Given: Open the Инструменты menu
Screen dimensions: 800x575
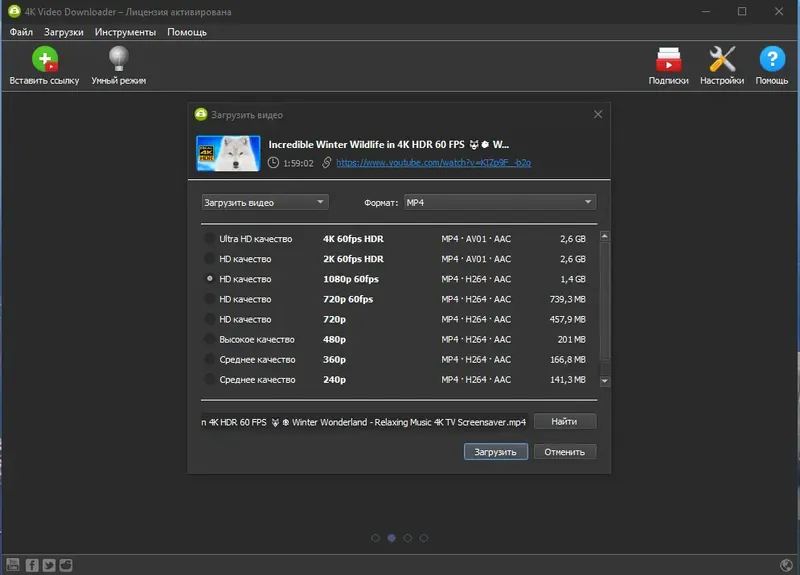Looking at the screenshot, I should tap(125, 32).
